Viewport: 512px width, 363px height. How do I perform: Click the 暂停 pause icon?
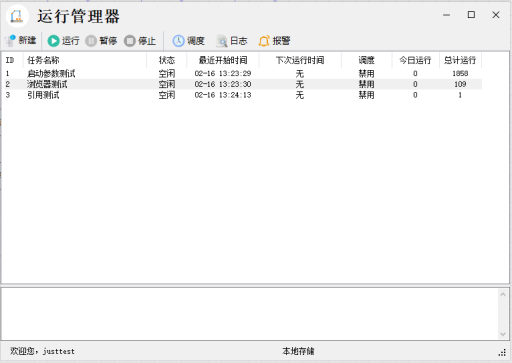click(91, 41)
